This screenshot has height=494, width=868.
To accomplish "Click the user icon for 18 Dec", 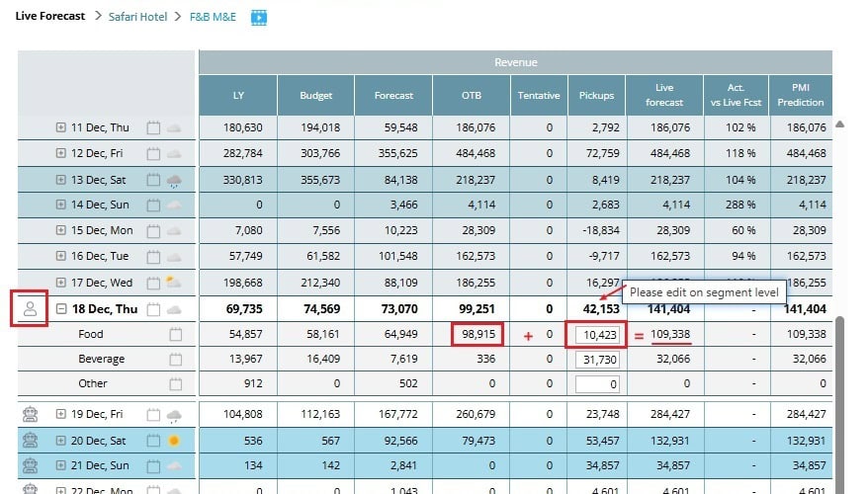I will (30, 308).
